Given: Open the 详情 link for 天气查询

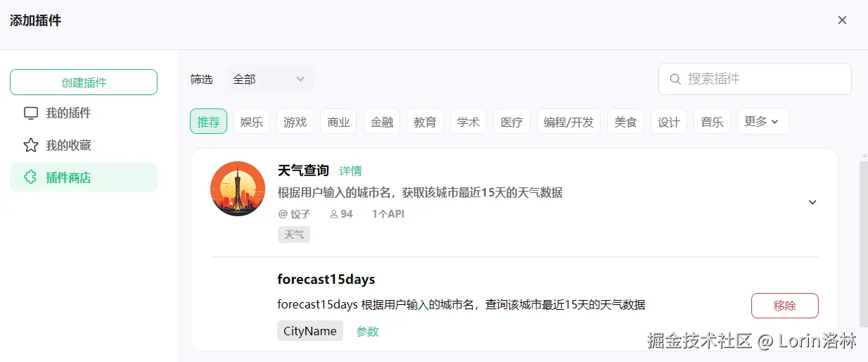Looking at the screenshot, I should pos(350,170).
